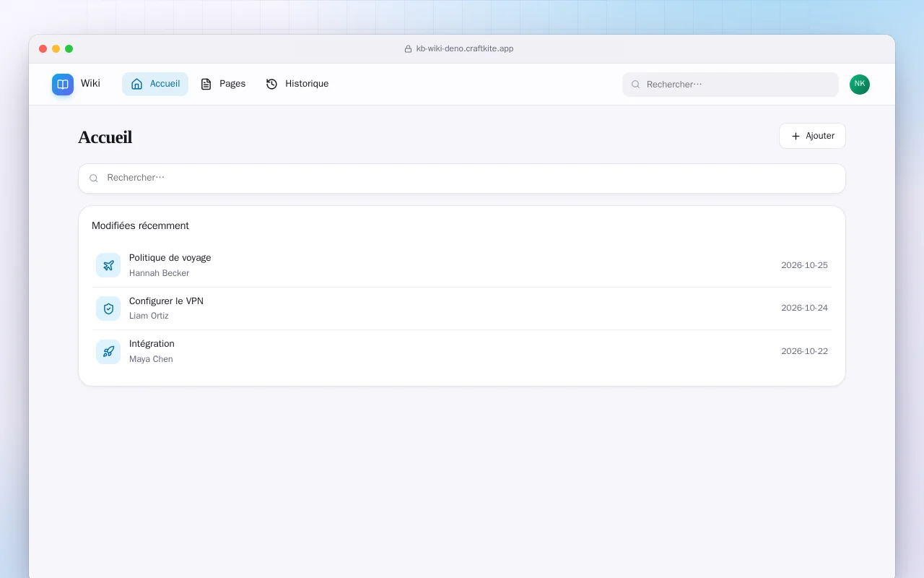Focus the Accueil page search field

tap(462, 178)
